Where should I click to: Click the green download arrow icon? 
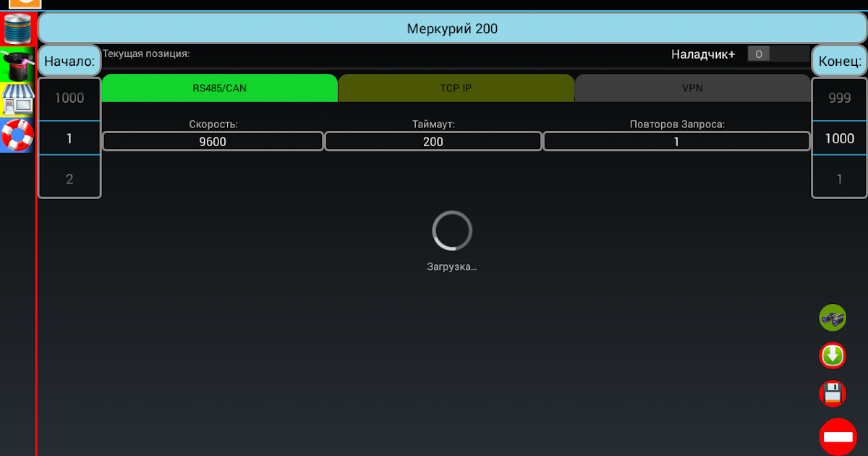click(x=833, y=355)
